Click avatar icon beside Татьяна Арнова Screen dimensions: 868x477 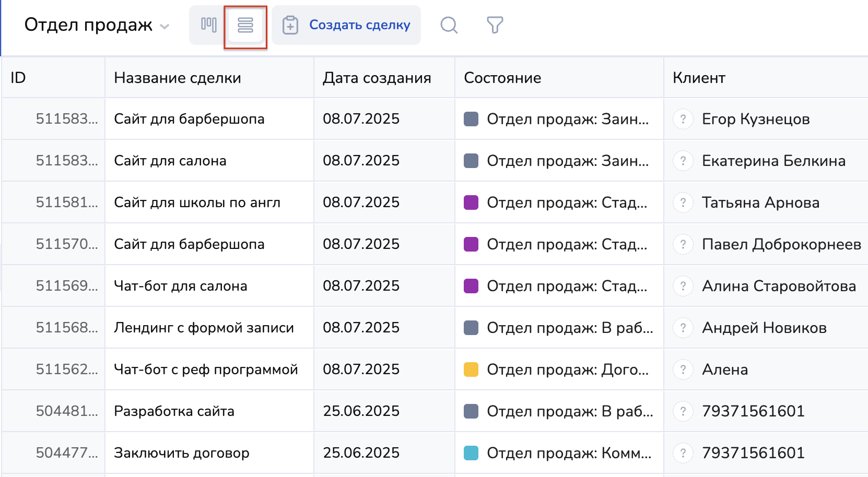683,202
